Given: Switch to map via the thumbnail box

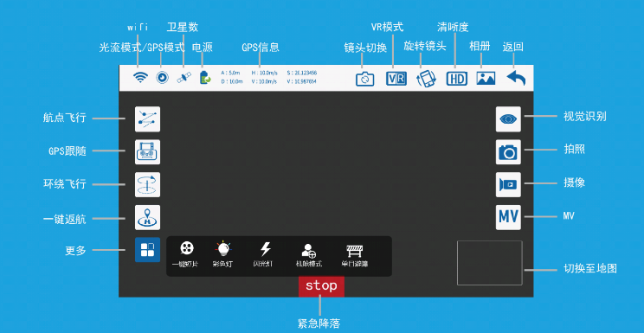Looking at the screenshot, I should point(490,263).
